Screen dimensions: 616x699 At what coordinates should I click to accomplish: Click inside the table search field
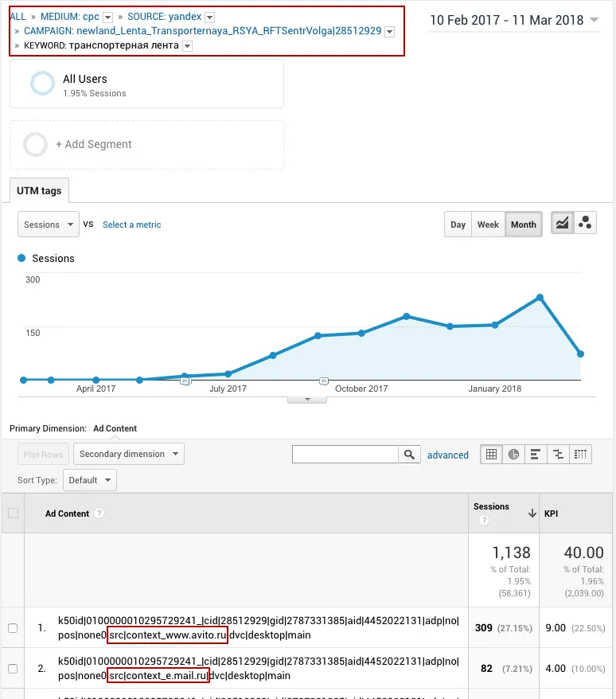[x=345, y=455]
